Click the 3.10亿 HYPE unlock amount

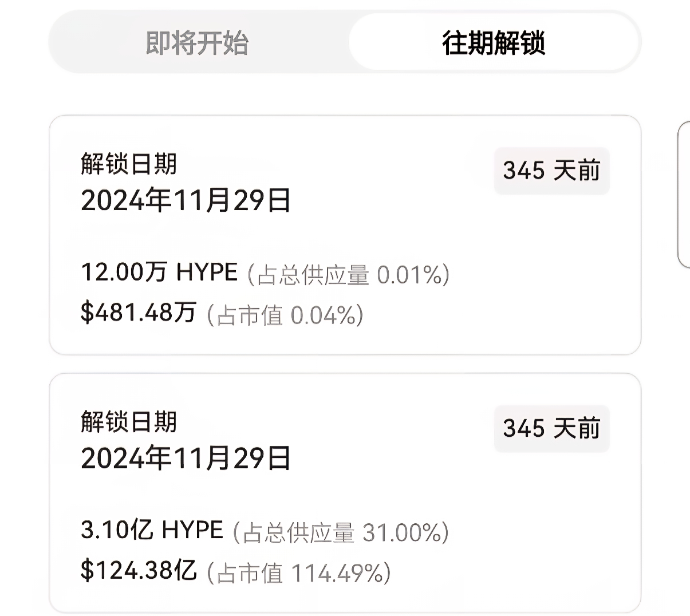click(x=152, y=530)
